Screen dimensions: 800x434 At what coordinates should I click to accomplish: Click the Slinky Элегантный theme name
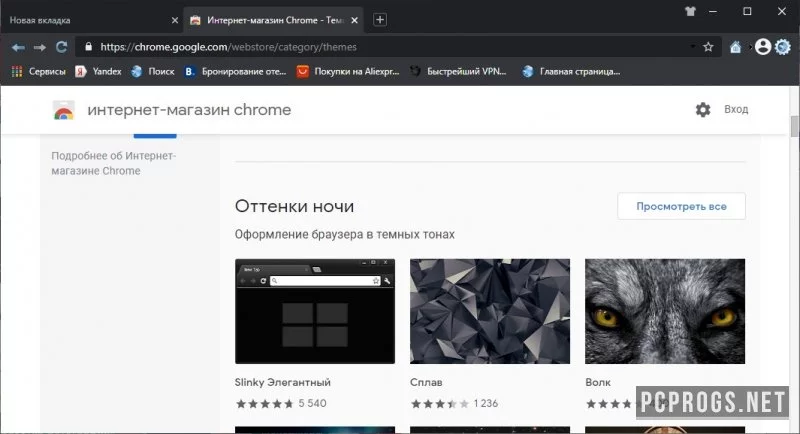tap(283, 382)
